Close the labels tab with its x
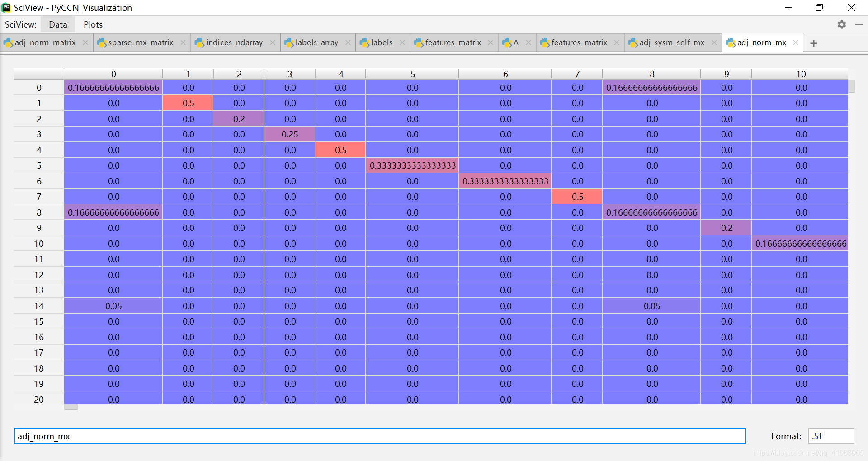868x461 pixels. [403, 42]
